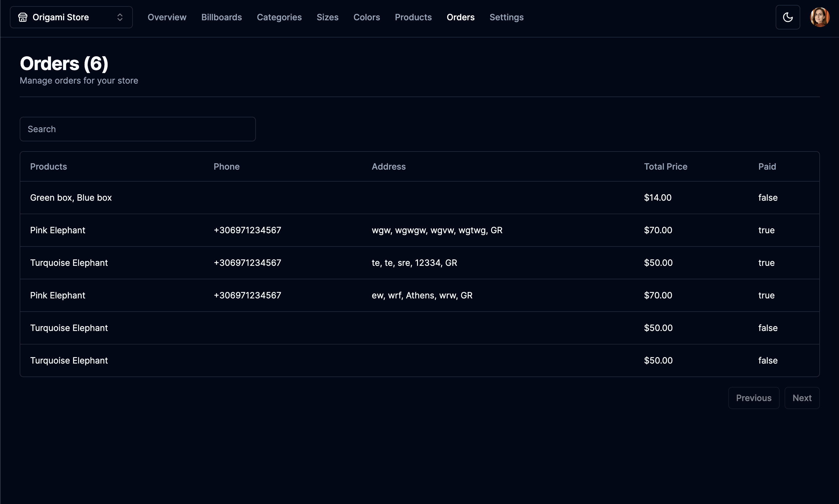Click the Paid column header

[767, 167]
